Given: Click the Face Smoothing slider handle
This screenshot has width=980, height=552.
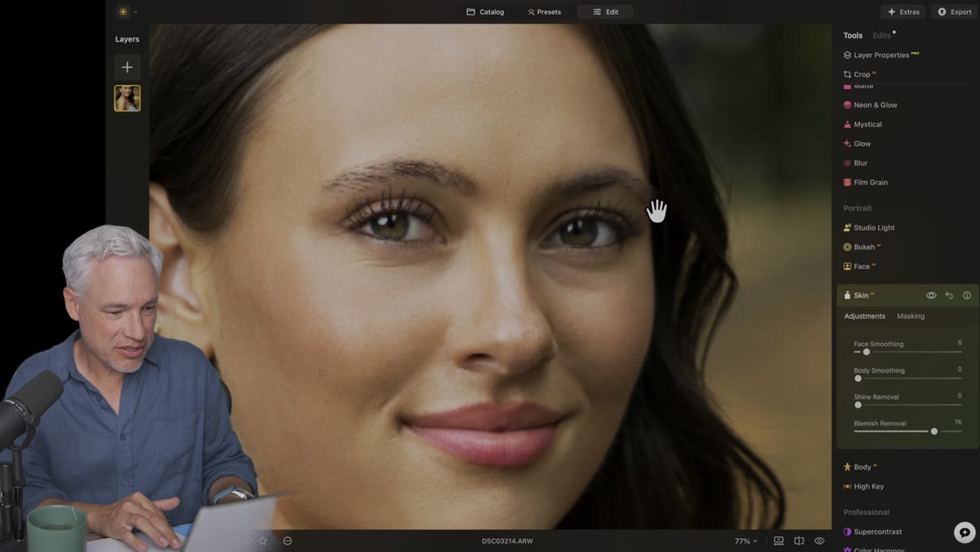Looking at the screenshot, I should (x=866, y=352).
